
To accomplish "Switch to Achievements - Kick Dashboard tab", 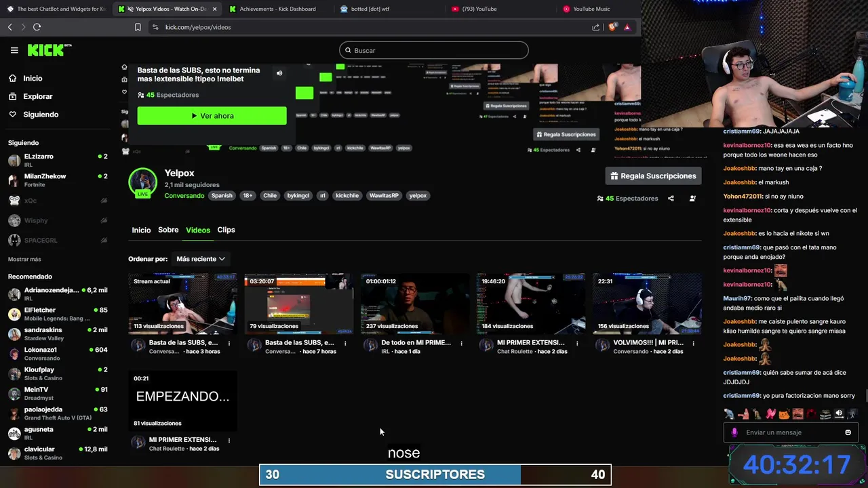I will click(x=277, y=9).
